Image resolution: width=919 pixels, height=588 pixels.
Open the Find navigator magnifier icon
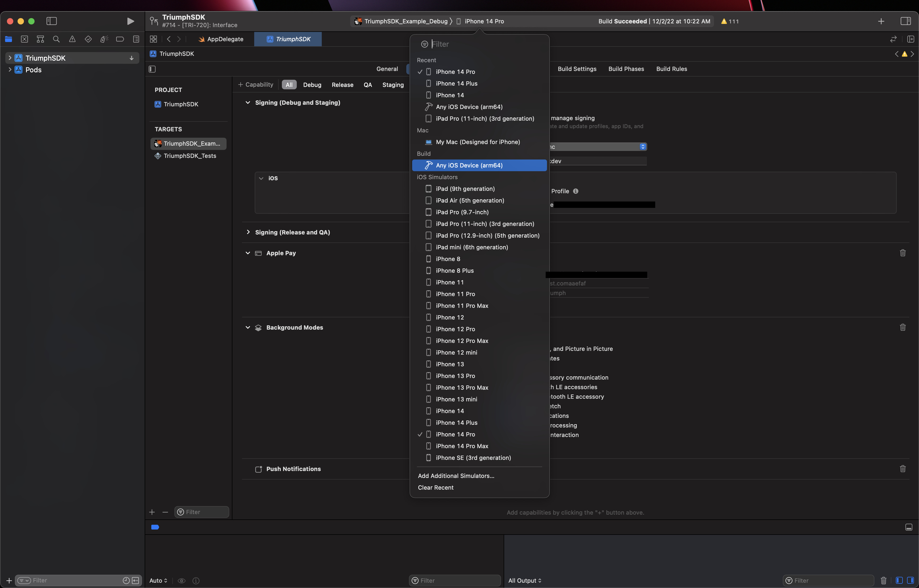pyautogui.click(x=56, y=39)
